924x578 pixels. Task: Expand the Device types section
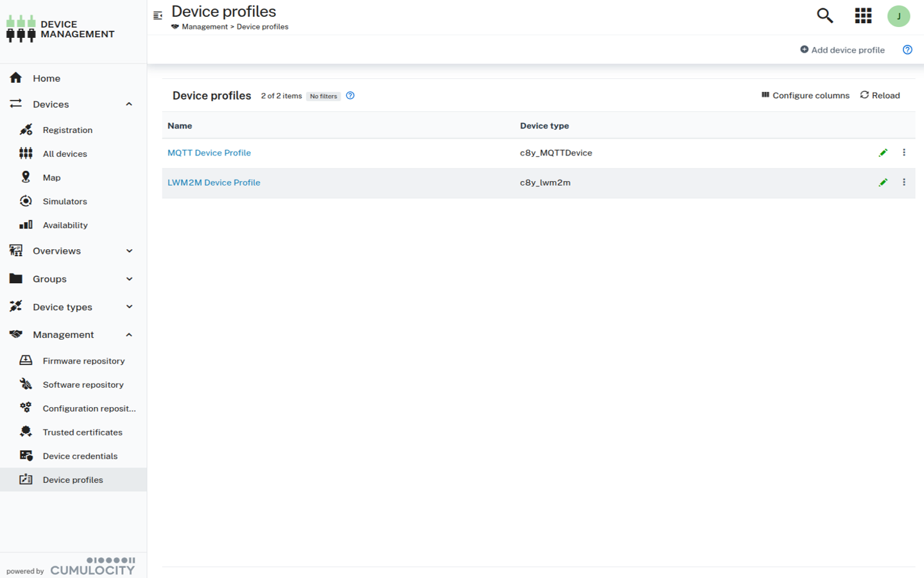[128, 306]
